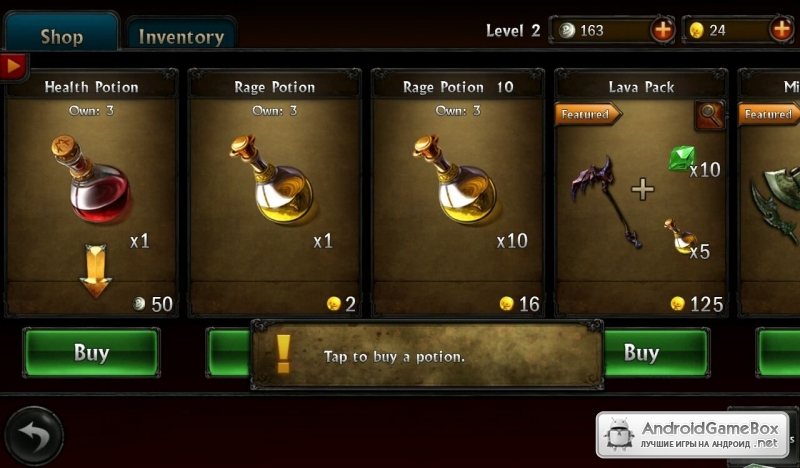Tap the small potion in Lava Pack
This screenshot has height=468, width=800.
click(x=680, y=236)
